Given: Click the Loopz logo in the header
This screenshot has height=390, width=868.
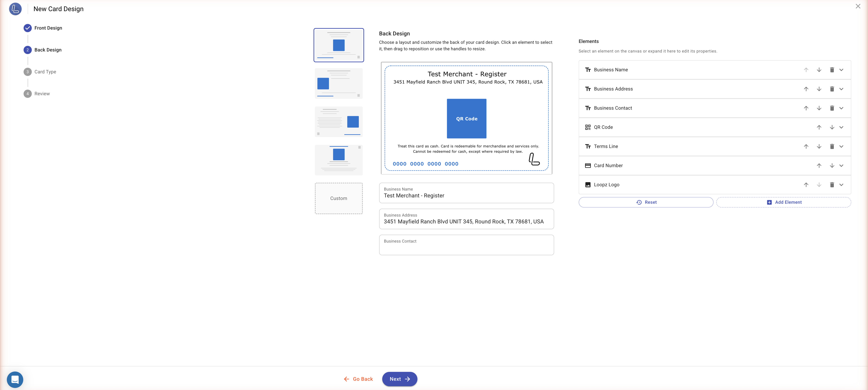Looking at the screenshot, I should [15, 9].
